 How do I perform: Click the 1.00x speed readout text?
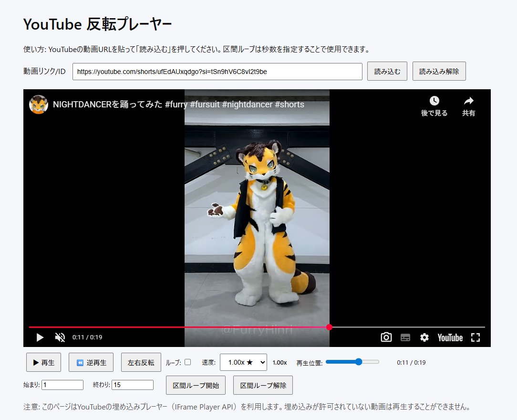(279, 362)
